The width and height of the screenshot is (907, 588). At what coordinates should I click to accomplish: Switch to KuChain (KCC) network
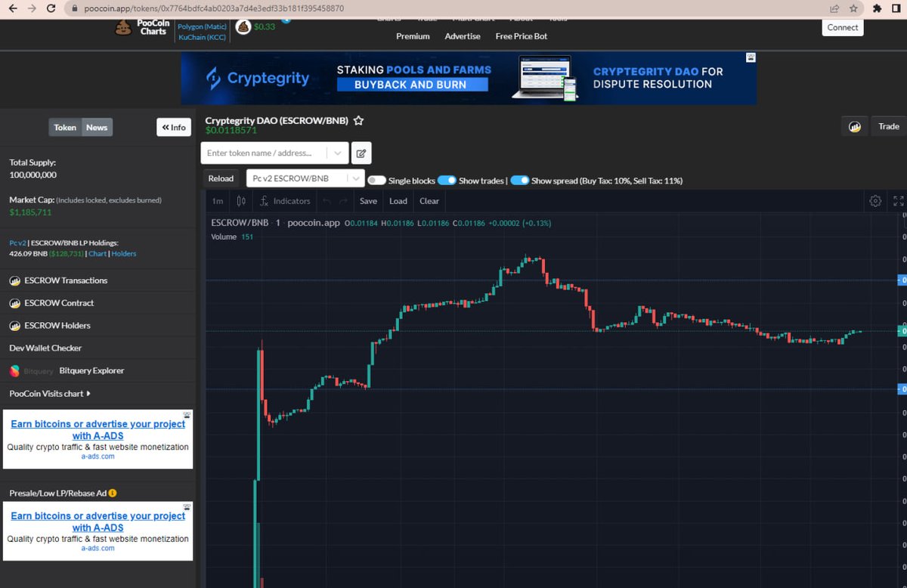click(x=202, y=37)
